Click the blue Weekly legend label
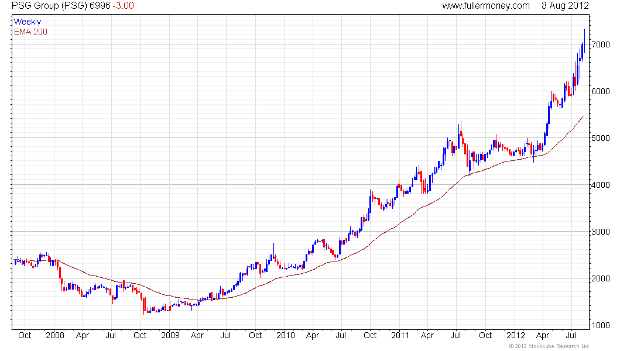 click(28, 22)
